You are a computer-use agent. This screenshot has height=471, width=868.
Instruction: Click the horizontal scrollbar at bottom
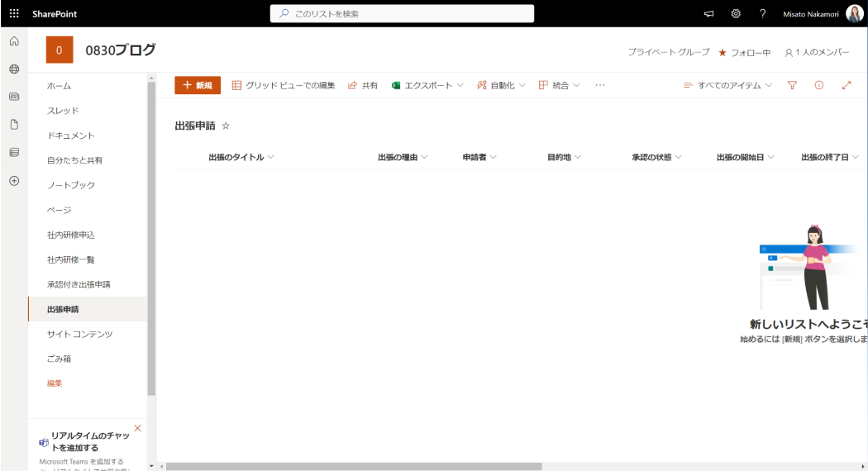[354, 466]
